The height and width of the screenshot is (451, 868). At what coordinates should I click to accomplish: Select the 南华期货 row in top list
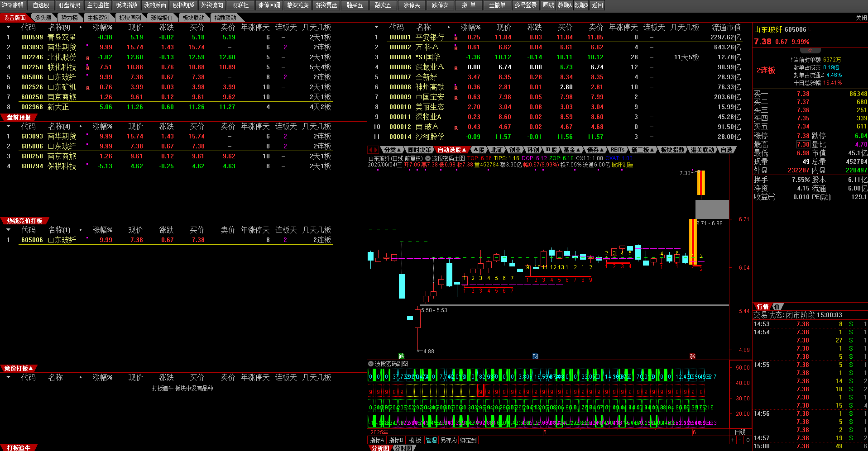(x=62, y=47)
